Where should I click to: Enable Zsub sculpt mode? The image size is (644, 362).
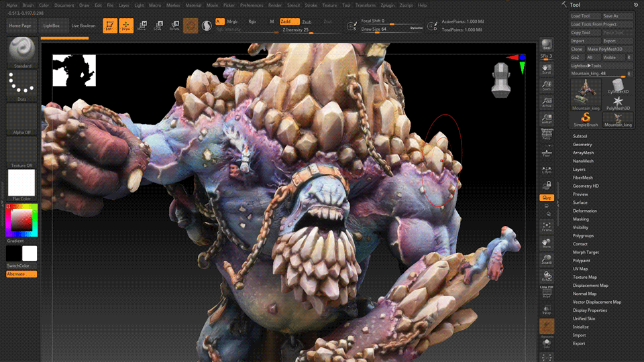click(x=307, y=21)
